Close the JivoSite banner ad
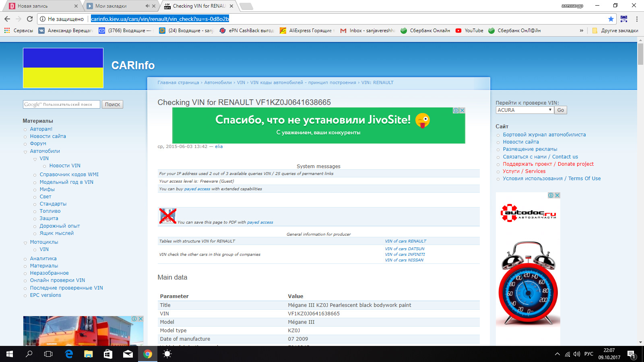Viewport: 644px width, 362px height. pyautogui.click(x=462, y=111)
